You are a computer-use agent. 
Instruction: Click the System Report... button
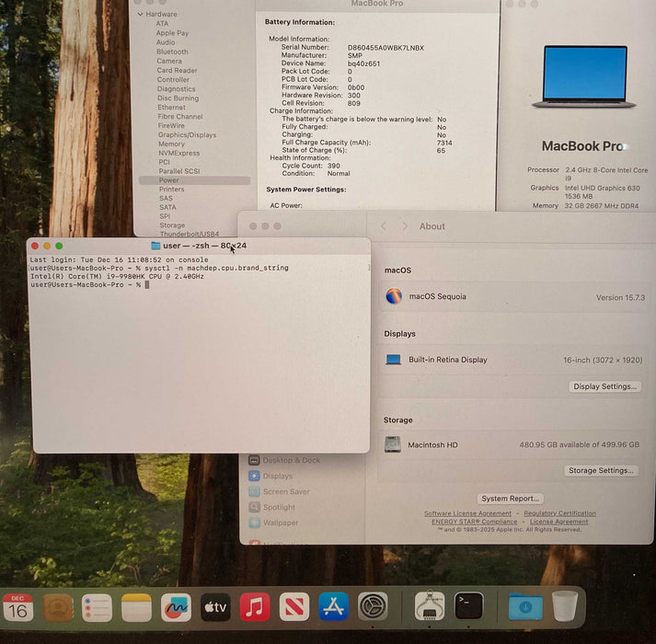click(x=510, y=499)
